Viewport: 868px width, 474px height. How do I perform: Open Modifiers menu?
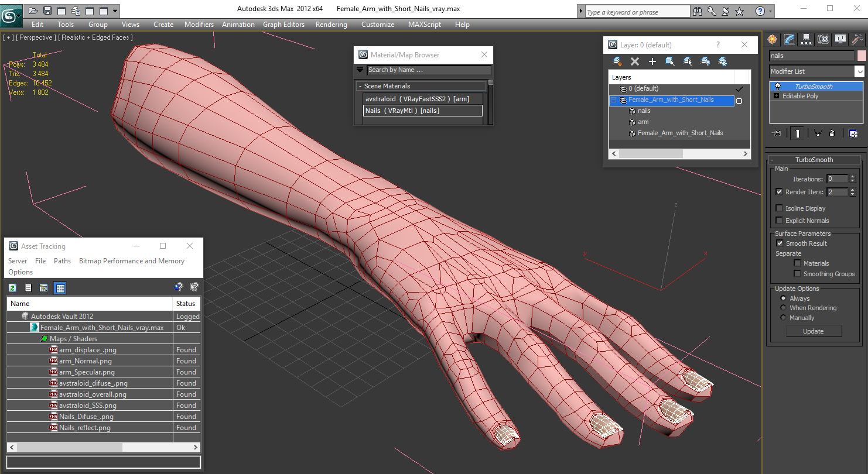pyautogui.click(x=199, y=25)
